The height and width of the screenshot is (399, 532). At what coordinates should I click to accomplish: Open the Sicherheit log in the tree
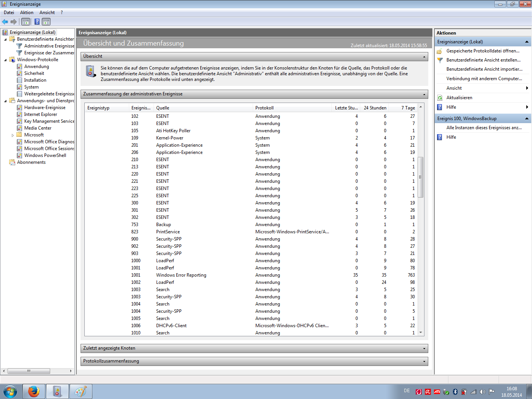pyautogui.click(x=34, y=73)
